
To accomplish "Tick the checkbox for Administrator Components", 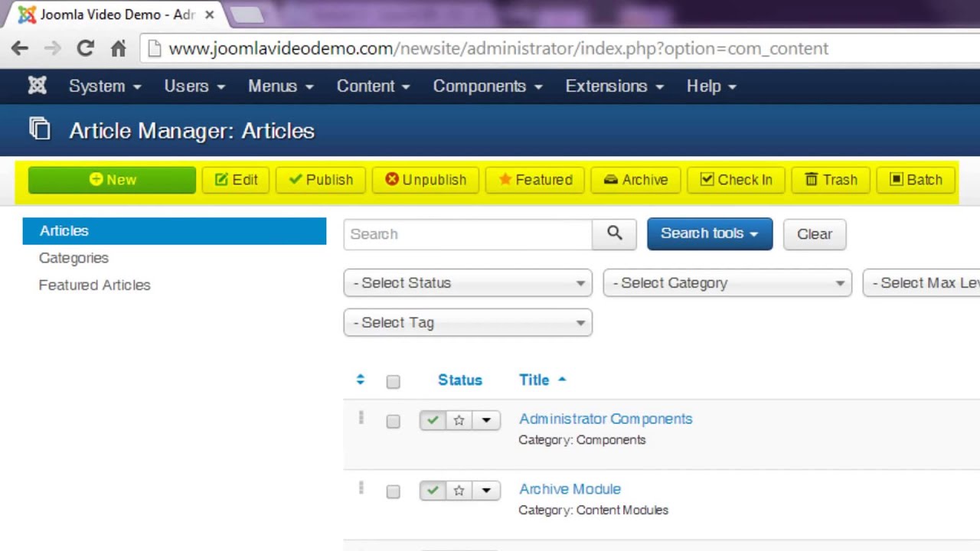I will [393, 421].
